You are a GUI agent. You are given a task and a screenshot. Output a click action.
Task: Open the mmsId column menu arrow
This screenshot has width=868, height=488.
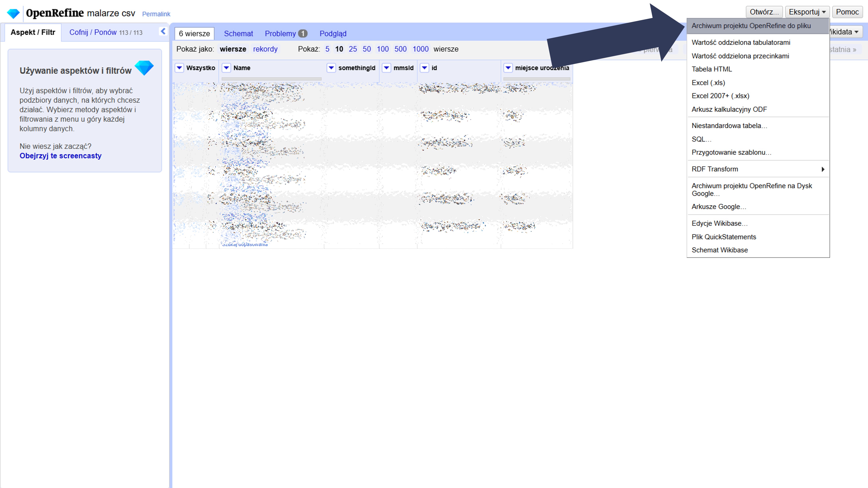click(386, 68)
